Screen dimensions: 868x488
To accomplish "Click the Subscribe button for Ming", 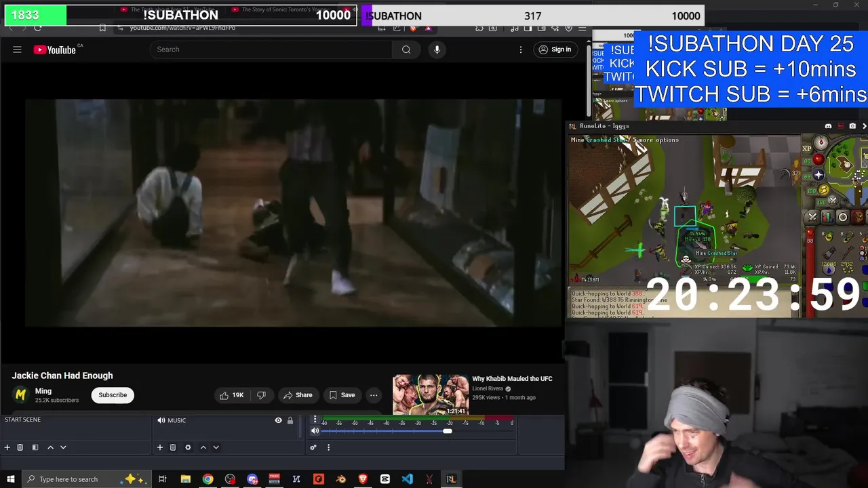I will click(x=113, y=395).
